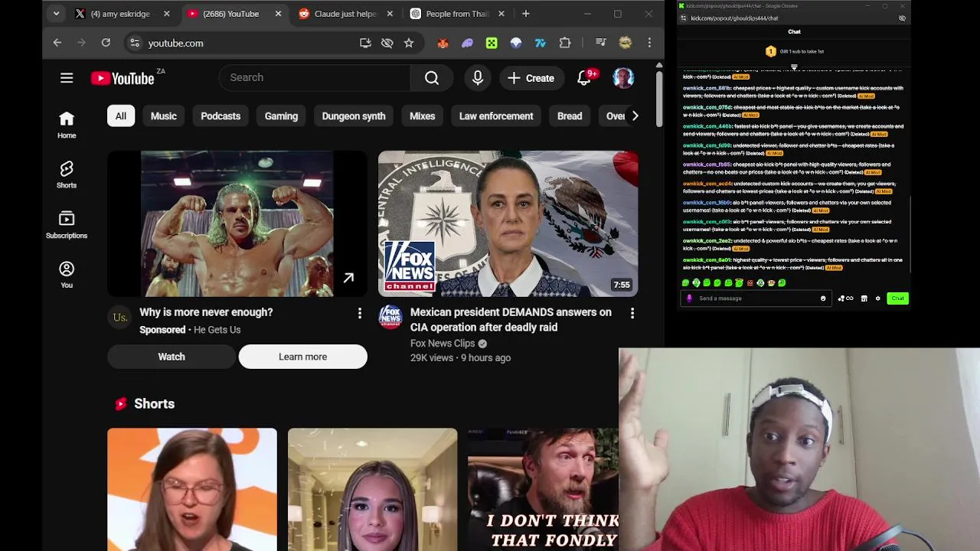Click the third-party tracking eye icon in address bar
Screen dimensions: 980x551
tap(387, 43)
